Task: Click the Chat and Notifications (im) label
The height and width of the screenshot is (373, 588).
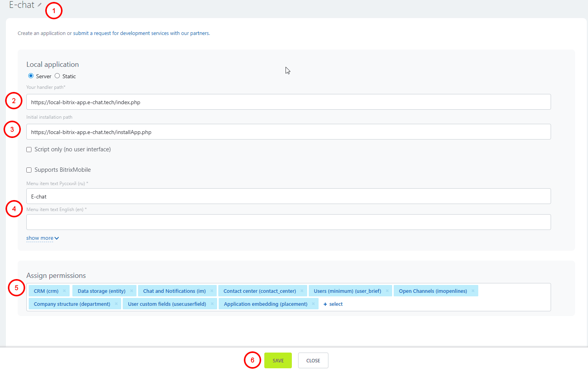Action: pos(174,291)
